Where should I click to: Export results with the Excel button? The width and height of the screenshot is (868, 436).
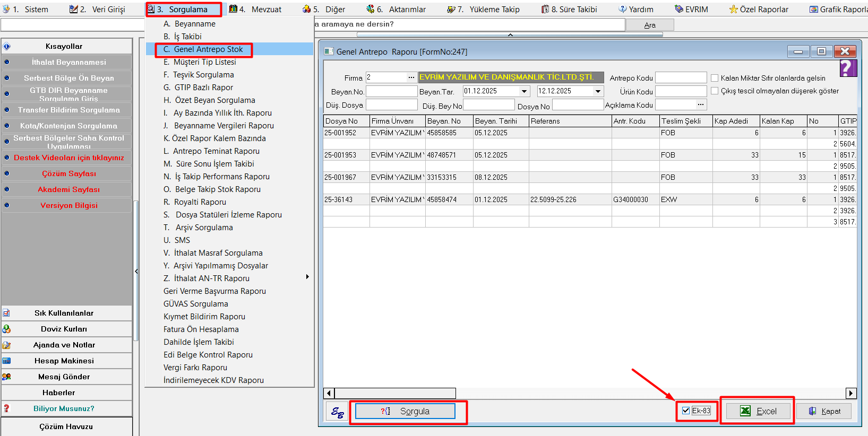[x=758, y=411]
